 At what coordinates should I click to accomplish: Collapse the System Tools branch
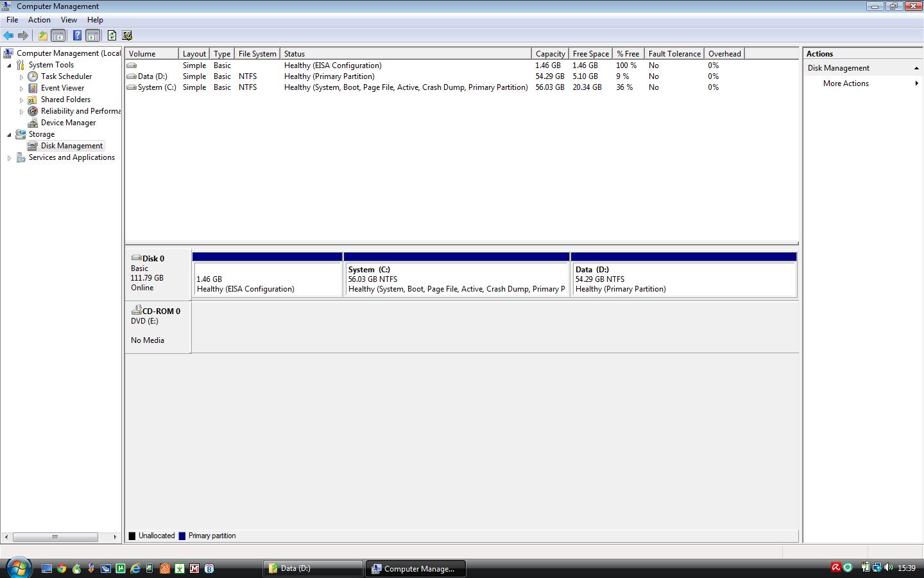tap(8, 65)
